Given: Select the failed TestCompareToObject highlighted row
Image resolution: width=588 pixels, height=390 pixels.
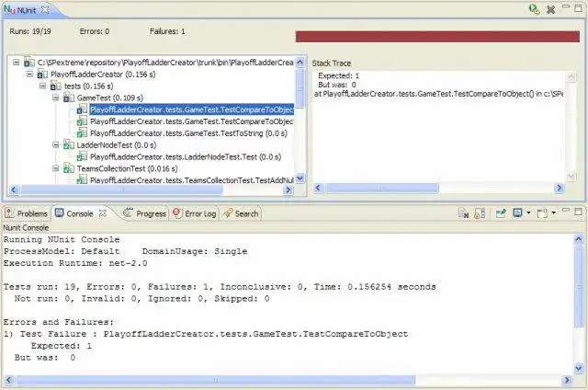Looking at the screenshot, I should [192, 109].
